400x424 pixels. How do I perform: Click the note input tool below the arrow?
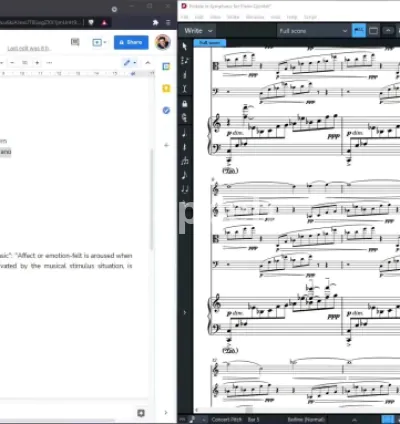coord(185,60)
